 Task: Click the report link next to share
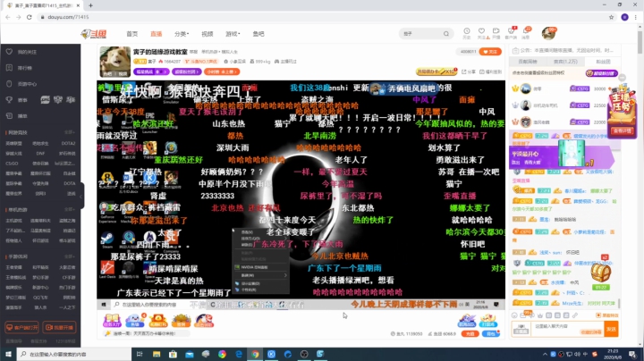coord(491,71)
